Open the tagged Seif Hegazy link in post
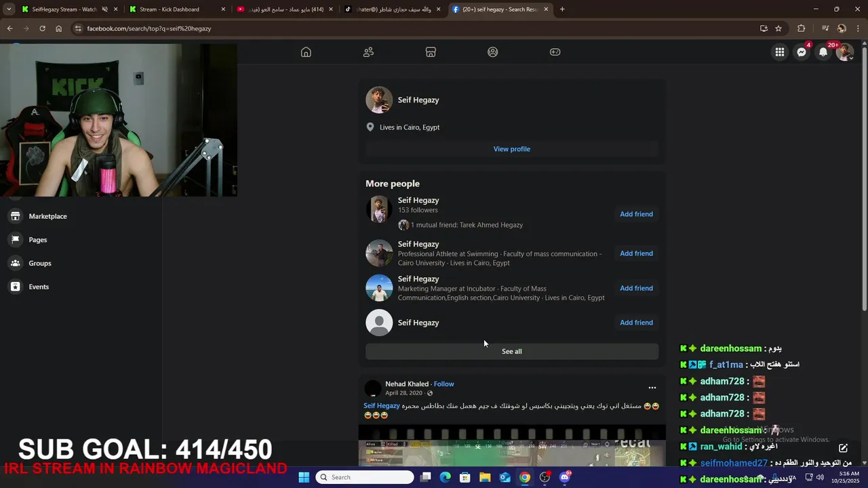The height and width of the screenshot is (488, 868). (382, 406)
